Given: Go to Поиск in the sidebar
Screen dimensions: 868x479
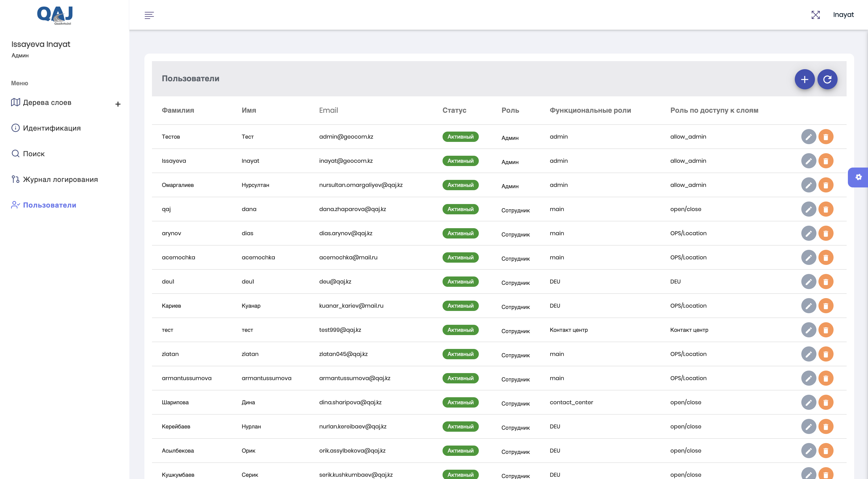Looking at the screenshot, I should pyautogui.click(x=34, y=154).
